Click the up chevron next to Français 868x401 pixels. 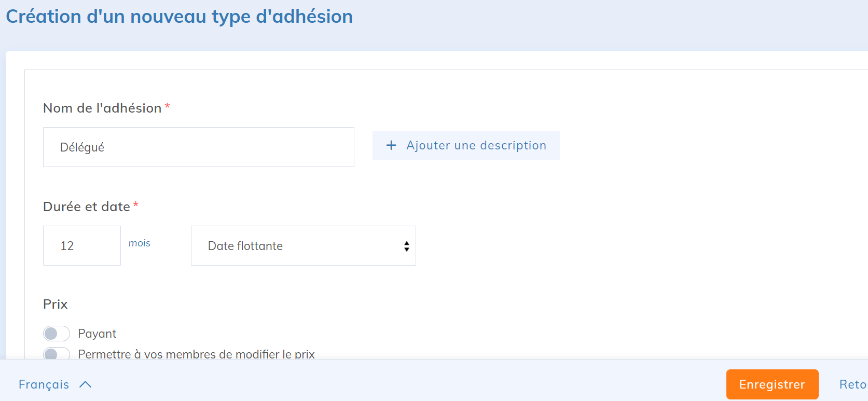86,384
